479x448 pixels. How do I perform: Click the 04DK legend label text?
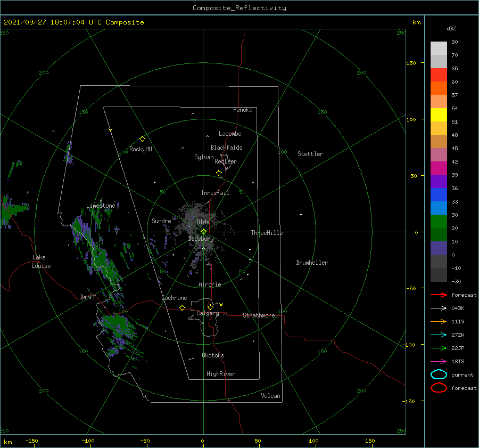click(x=458, y=308)
